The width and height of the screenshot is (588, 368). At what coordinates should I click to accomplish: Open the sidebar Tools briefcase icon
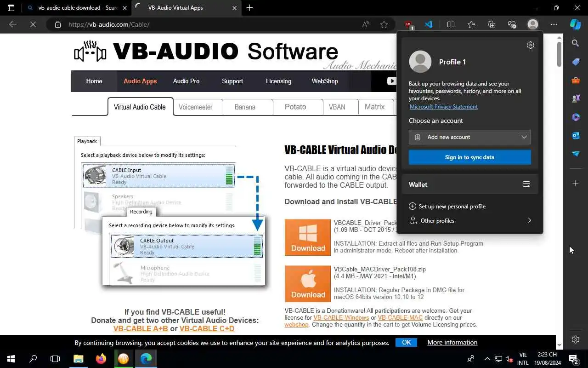pyautogui.click(x=576, y=80)
